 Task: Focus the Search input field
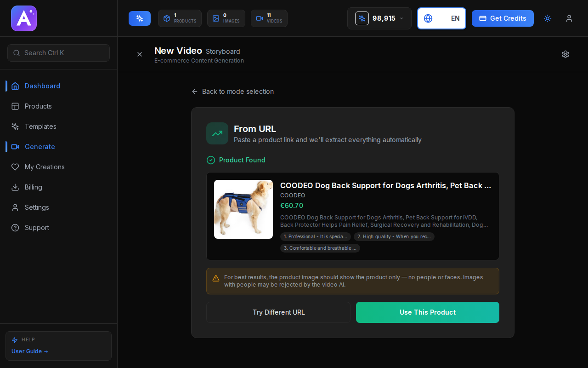pyautogui.click(x=58, y=53)
